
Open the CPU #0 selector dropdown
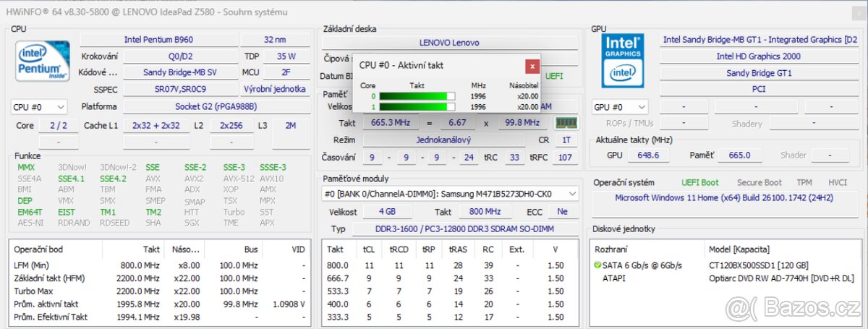pos(39,107)
